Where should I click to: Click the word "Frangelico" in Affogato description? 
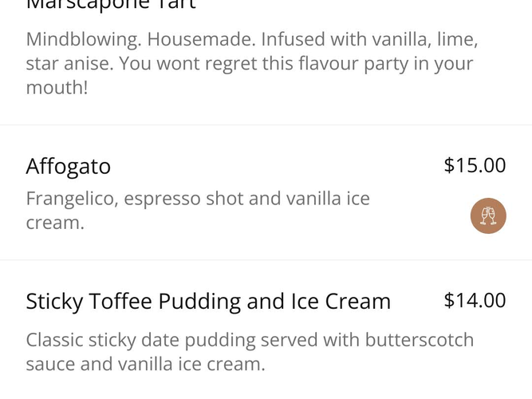(x=70, y=198)
